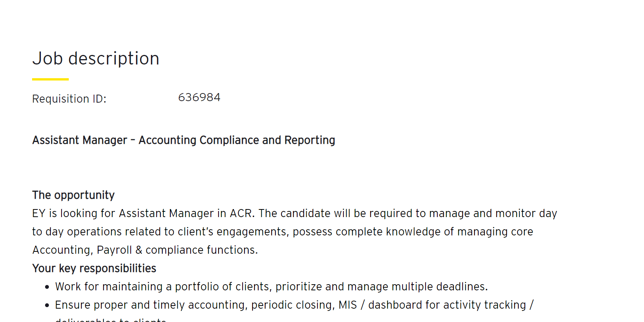Click the Job description heading

(x=95, y=59)
